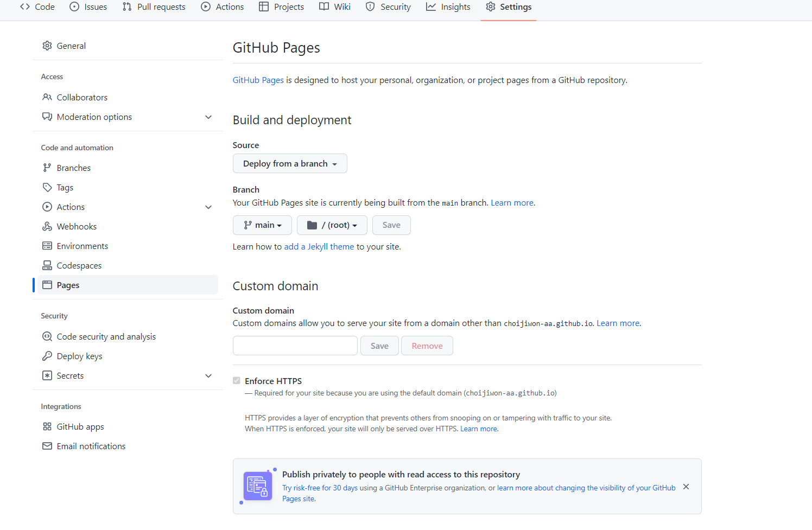Click Learn more link about HTTPS
The width and height of the screenshot is (812, 530).
[x=479, y=429]
